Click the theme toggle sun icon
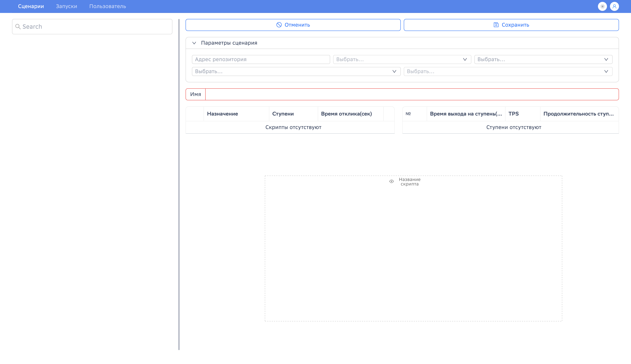The height and width of the screenshot is (364, 631). point(602,7)
